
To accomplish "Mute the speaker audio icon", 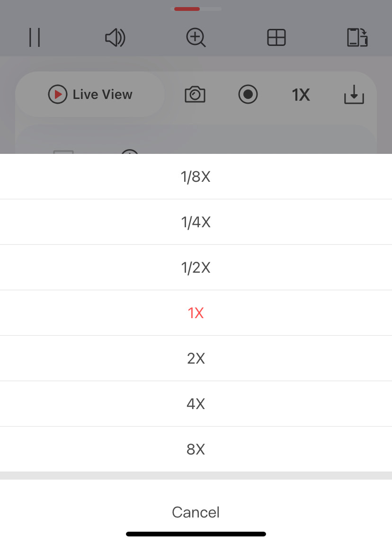I will click(115, 38).
